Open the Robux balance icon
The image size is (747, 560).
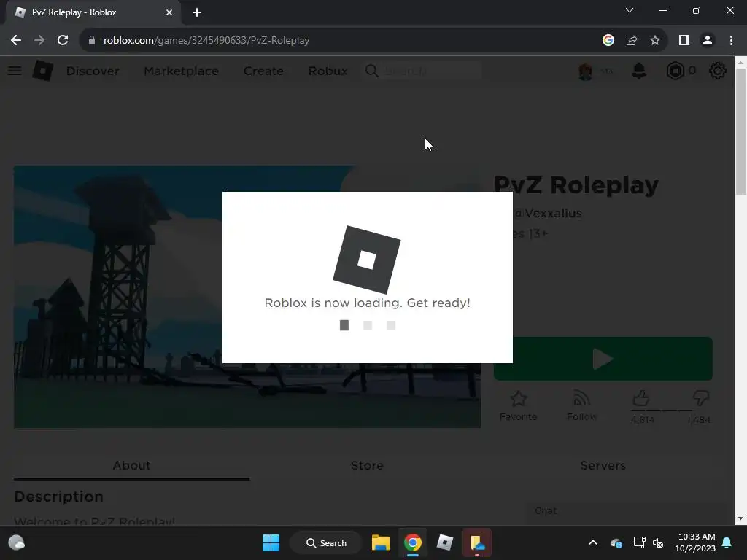coord(675,71)
